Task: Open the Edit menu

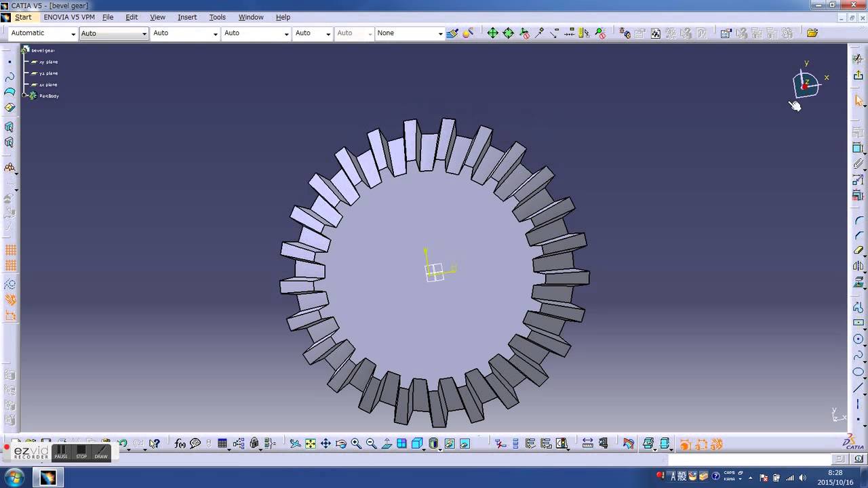Action: click(x=132, y=17)
